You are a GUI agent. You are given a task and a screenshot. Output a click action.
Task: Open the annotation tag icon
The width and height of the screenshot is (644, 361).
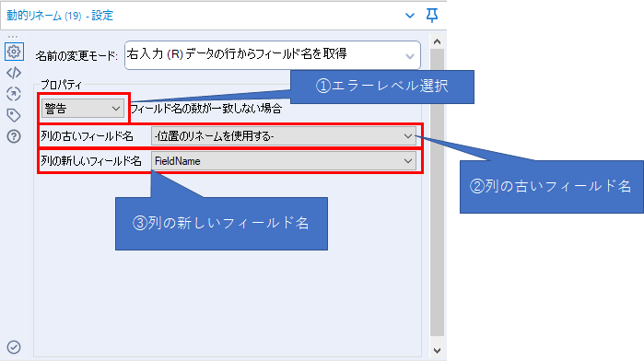[x=14, y=115]
